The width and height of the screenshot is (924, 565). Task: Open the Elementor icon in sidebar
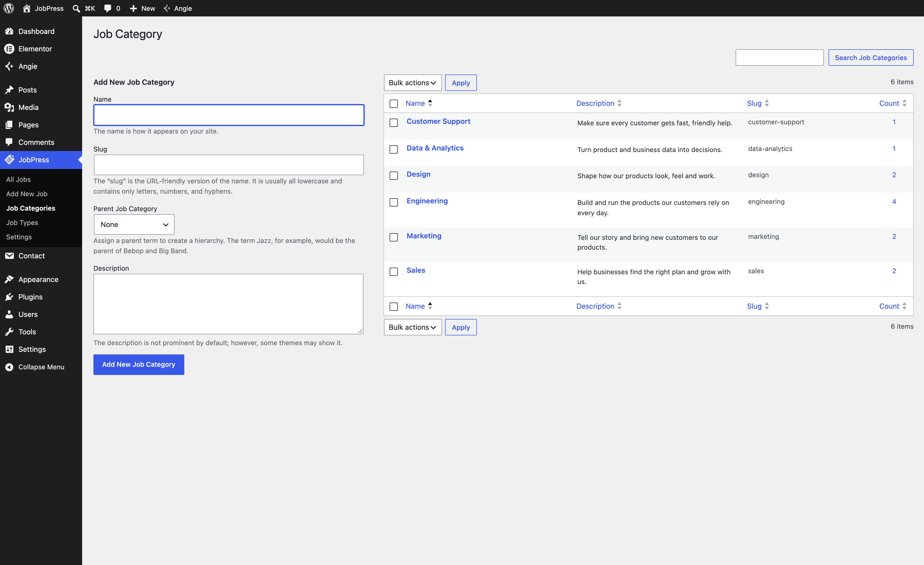[x=9, y=49]
